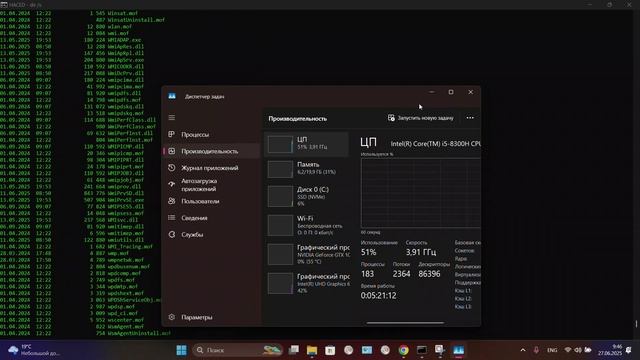Toggle the hamburger navigation menu in Task Manager

coord(172,118)
